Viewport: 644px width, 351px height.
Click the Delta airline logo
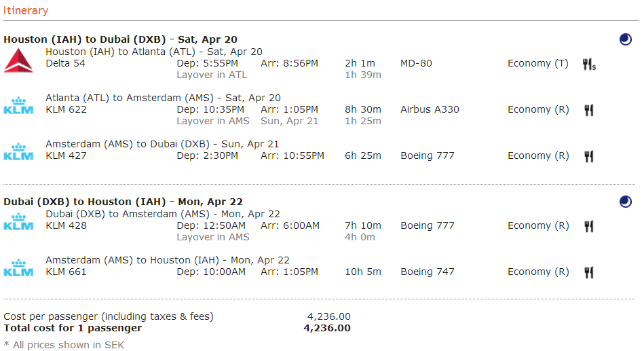pyautogui.click(x=18, y=60)
